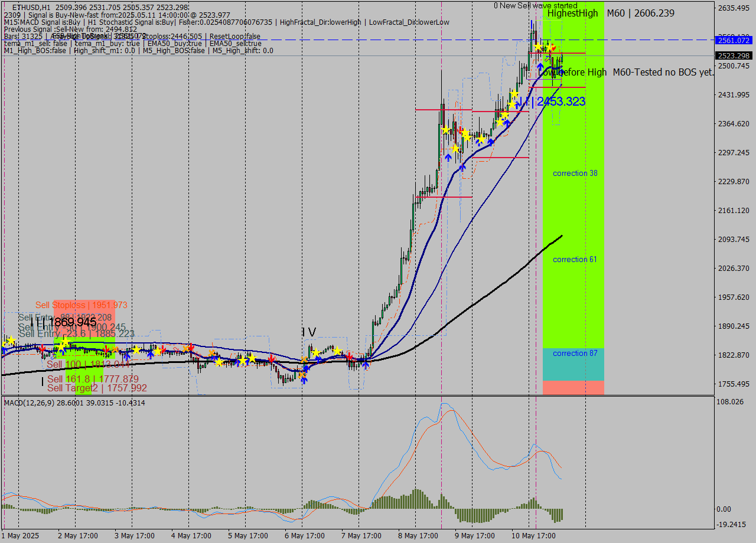Image resolution: width=756 pixels, height=543 pixels.
Task: Select the red checkmark marker beside HighestHigh label
Action: (x=554, y=48)
